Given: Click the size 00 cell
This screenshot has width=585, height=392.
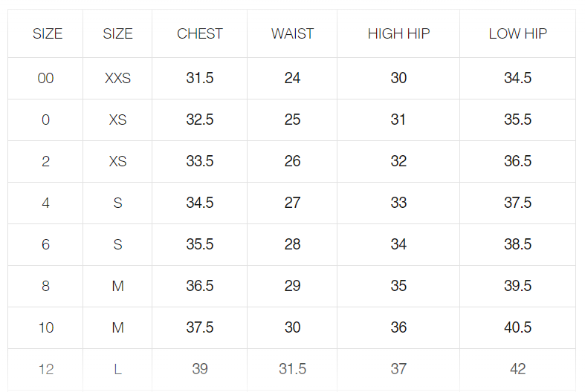Looking at the screenshot, I should tap(45, 78).
